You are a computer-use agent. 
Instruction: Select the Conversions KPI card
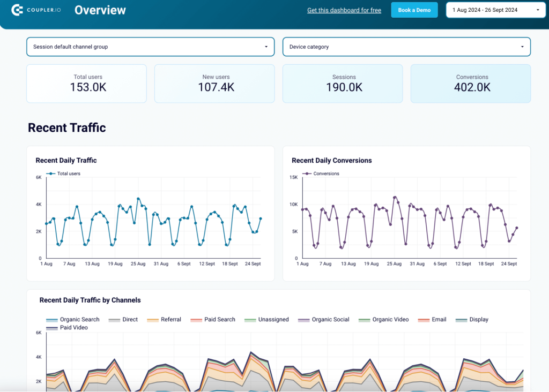(470, 84)
